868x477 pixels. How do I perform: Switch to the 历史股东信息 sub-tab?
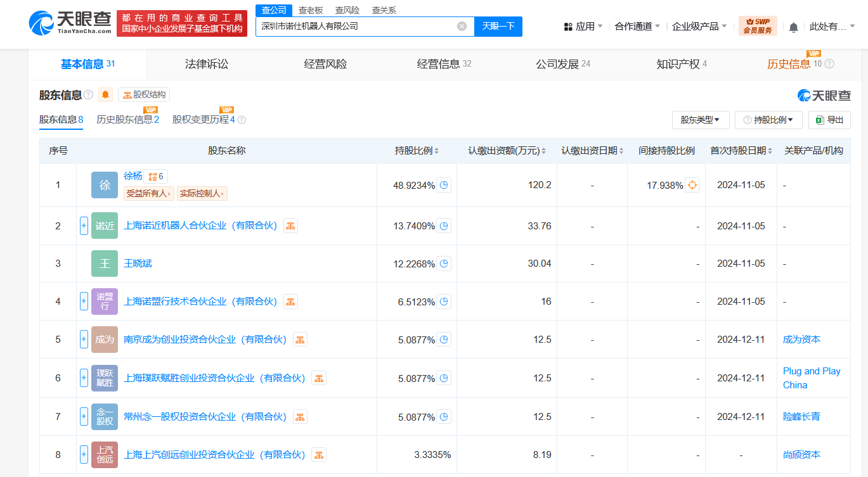click(127, 120)
